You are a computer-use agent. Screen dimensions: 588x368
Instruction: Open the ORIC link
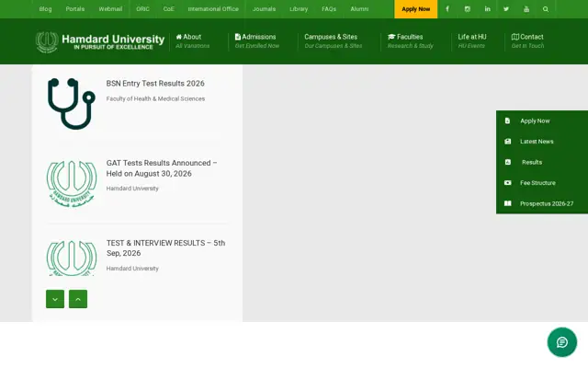142,9
